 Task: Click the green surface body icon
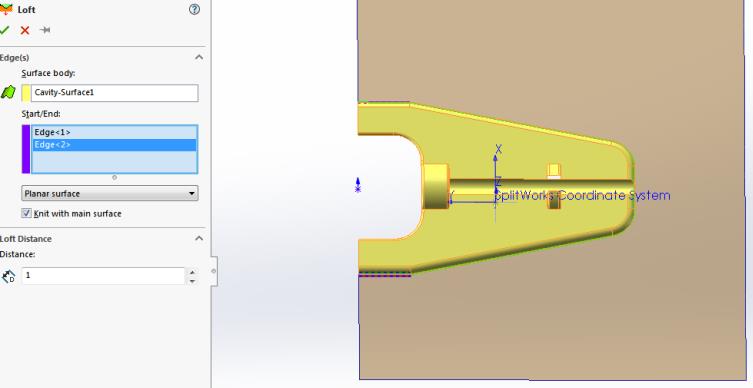8,92
